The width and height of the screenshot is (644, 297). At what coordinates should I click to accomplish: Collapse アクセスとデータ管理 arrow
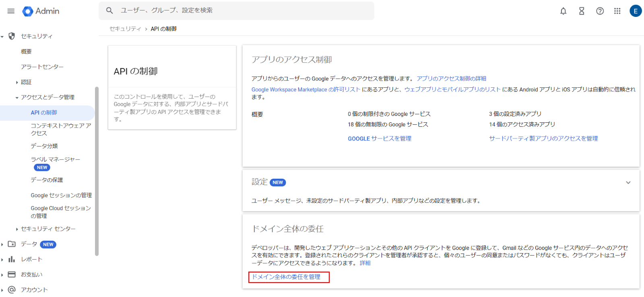tap(17, 97)
